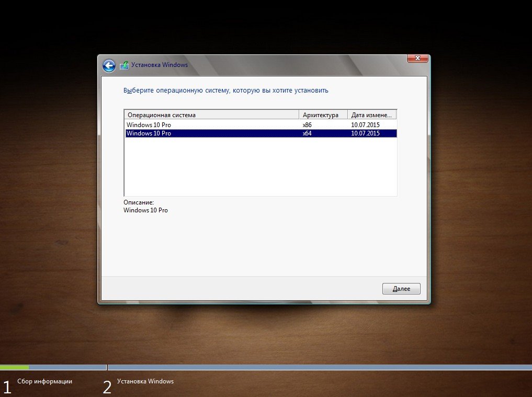Click the Windows 10 Pro description text
This screenshot has width=532, height=397.
[x=145, y=210]
